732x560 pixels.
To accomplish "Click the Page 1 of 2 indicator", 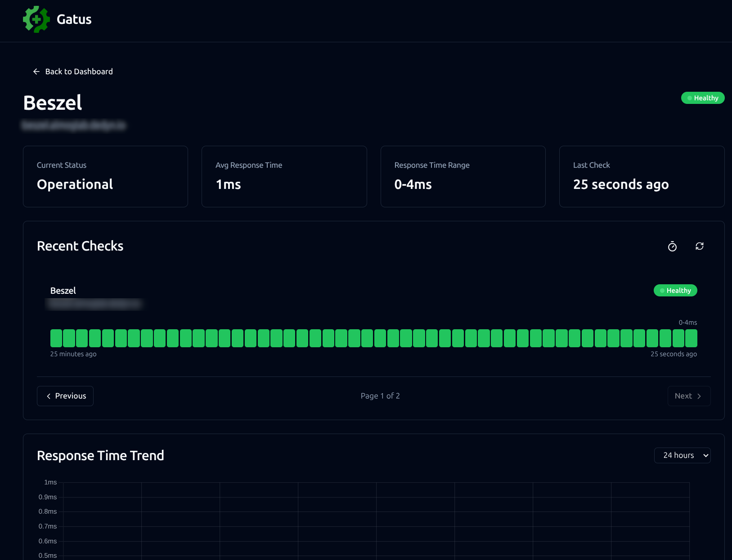I will pos(380,396).
